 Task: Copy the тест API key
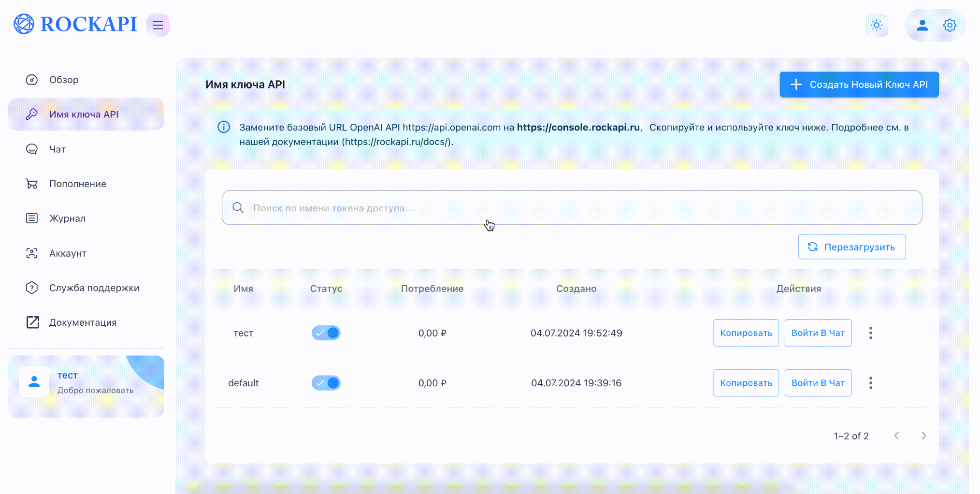coord(746,333)
